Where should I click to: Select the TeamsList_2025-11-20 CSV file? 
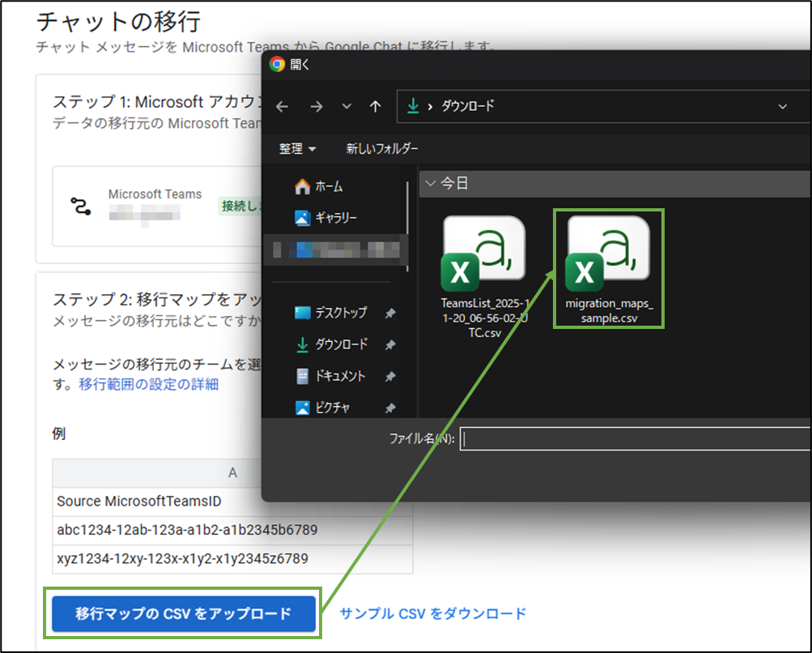click(x=485, y=275)
